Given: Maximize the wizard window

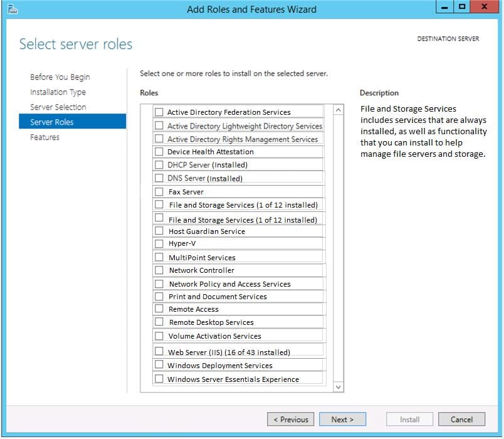Looking at the screenshot, I should (462, 7).
